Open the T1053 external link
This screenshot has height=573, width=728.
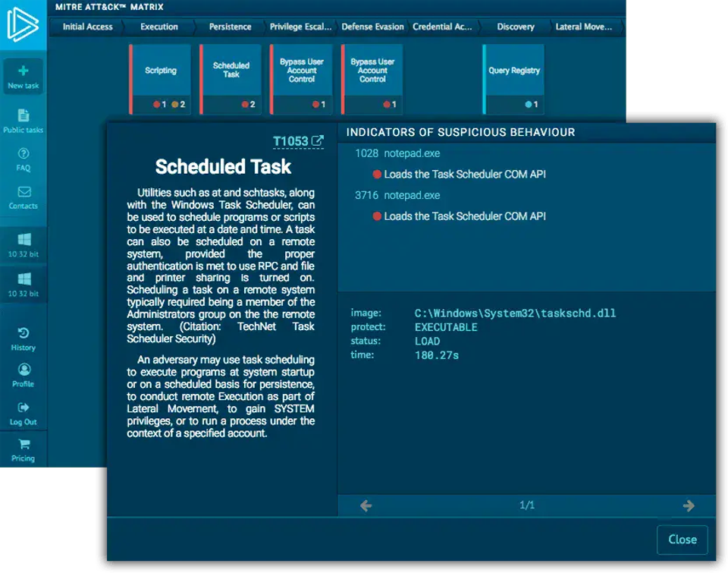click(x=298, y=141)
